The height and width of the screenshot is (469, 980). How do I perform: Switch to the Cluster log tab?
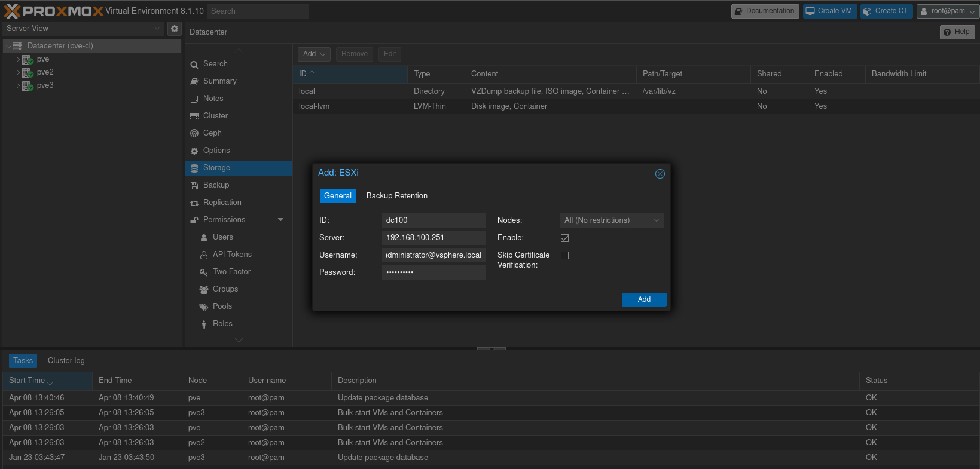click(66, 361)
